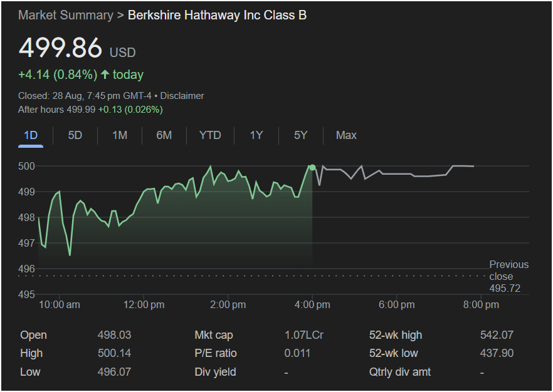Click the 52-wk high value 542.07
The height and width of the screenshot is (392, 553).
click(497, 335)
